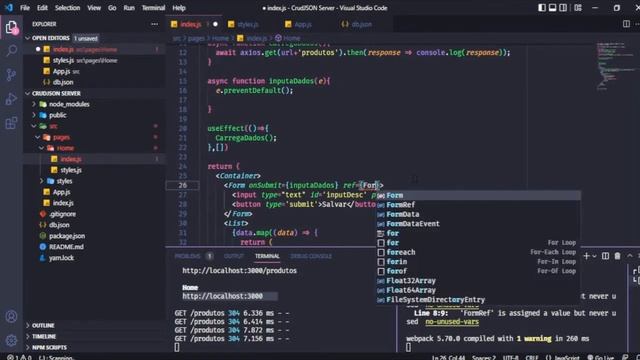This screenshot has height=360, width=640.
Task: Open the Run menu
Action: click(129, 8)
